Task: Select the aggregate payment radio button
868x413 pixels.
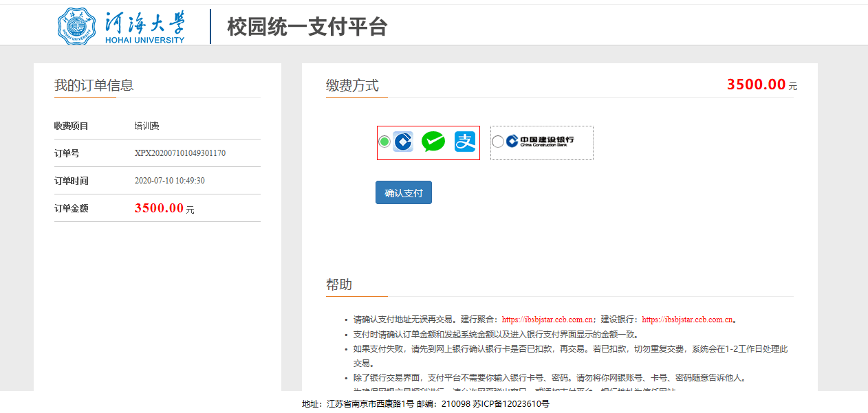Action: point(384,142)
